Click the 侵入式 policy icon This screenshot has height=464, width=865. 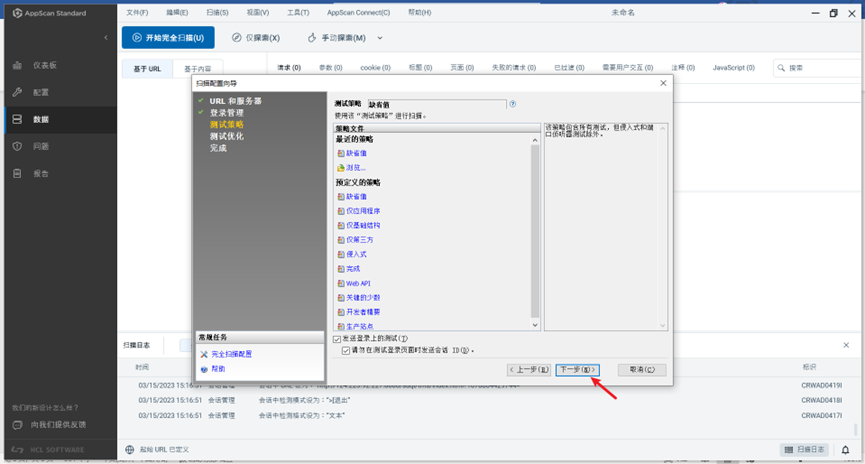click(x=341, y=254)
